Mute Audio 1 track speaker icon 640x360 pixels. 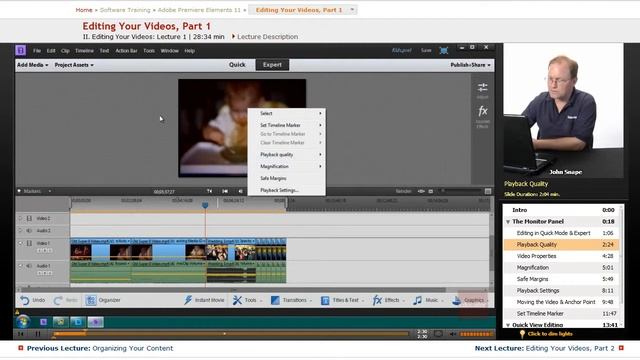click(x=29, y=266)
